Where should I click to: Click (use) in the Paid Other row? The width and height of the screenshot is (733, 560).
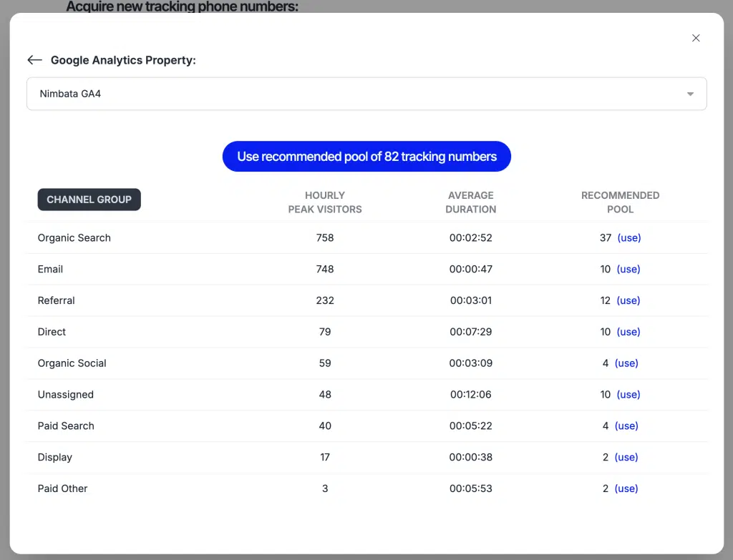coord(626,488)
